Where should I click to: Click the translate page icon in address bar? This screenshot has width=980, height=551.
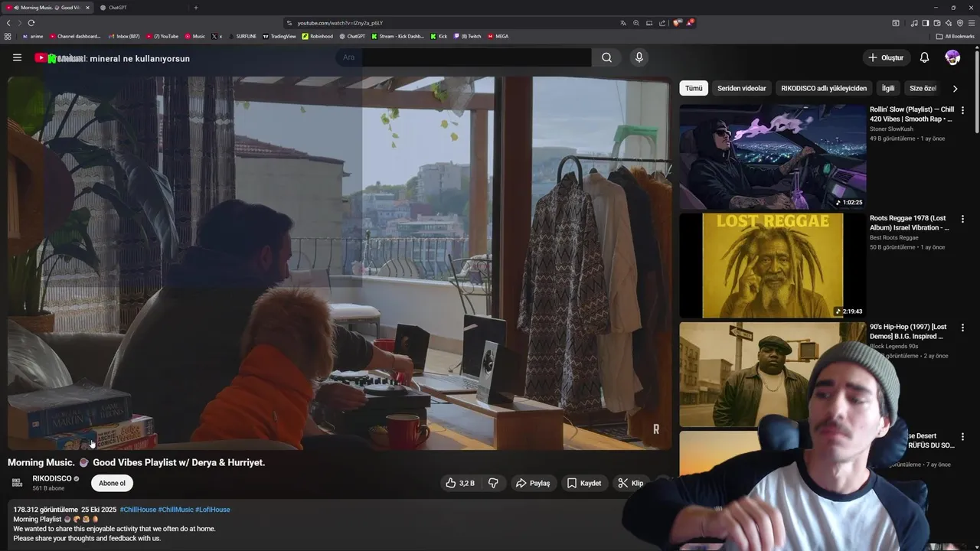pyautogui.click(x=623, y=23)
